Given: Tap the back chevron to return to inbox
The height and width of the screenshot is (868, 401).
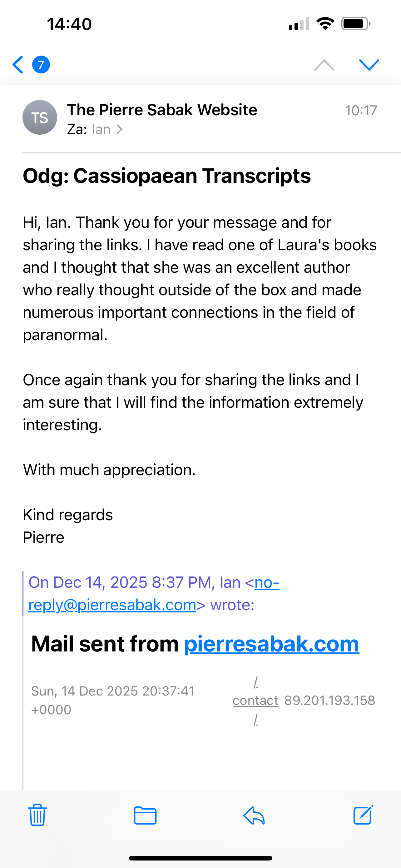Looking at the screenshot, I should 18,65.
